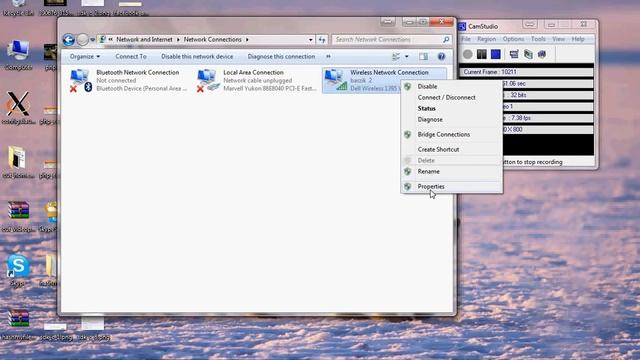Click the Connect To toolbar button
The width and height of the screenshot is (640, 360).
coord(131,56)
